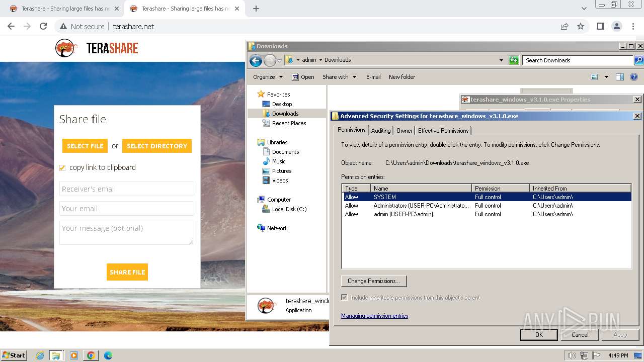This screenshot has height=362, width=644.
Task: Reload the Terashare page in Chrome
Action: [43, 26]
